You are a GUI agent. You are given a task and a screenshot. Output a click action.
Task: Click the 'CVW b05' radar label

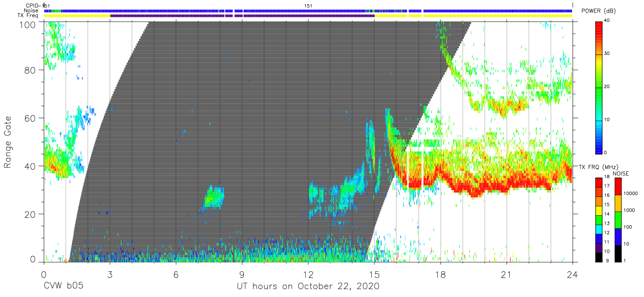[63, 287]
